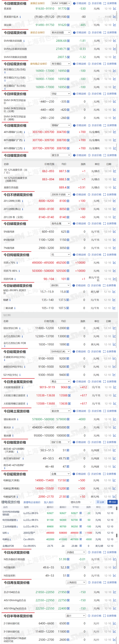Show chart for 高镍生铁指数 row
The width and height of the screenshot is (119, 644).
(x=114, y=187)
